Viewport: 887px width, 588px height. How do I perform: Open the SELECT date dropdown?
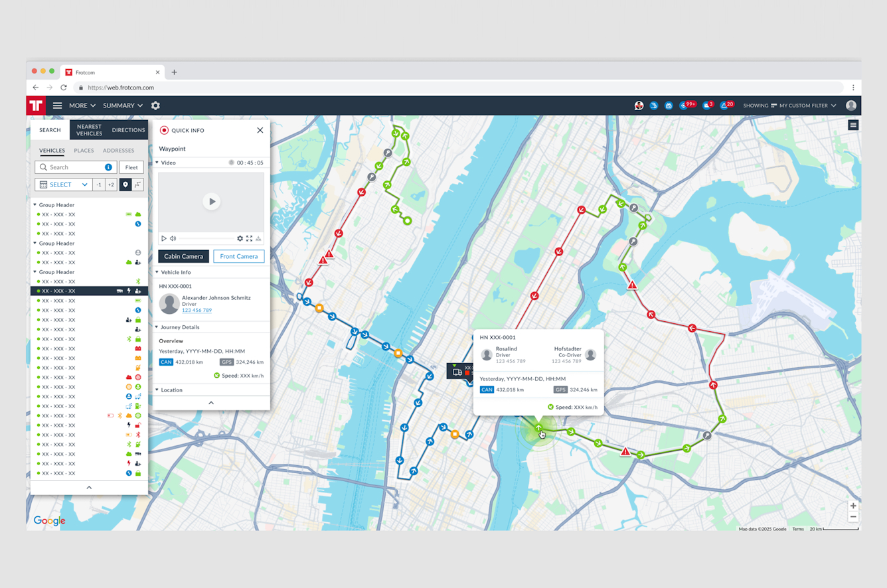(63, 184)
